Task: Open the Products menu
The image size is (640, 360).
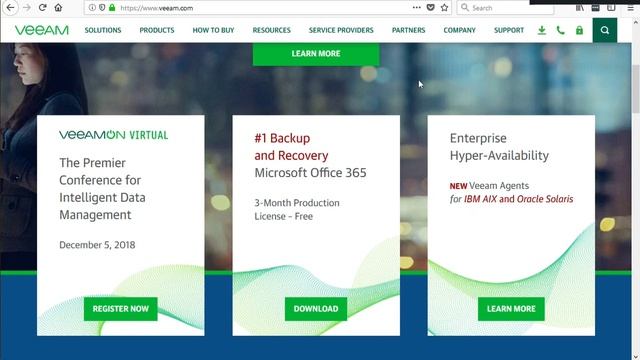Action: [x=157, y=30]
